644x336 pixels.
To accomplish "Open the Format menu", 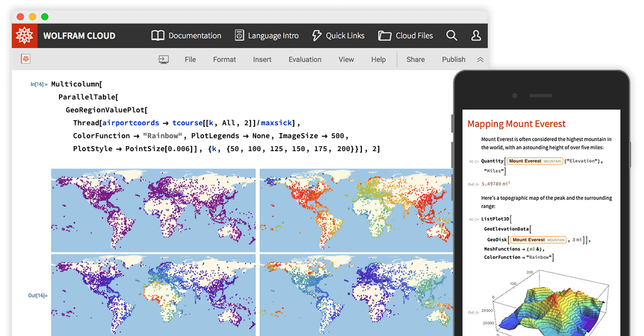I will tap(224, 60).
